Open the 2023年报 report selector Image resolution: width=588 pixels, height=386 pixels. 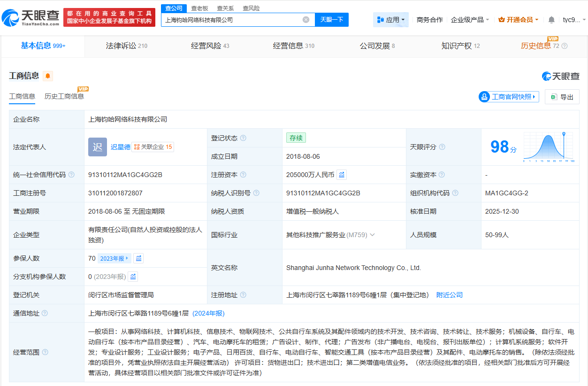(115, 258)
